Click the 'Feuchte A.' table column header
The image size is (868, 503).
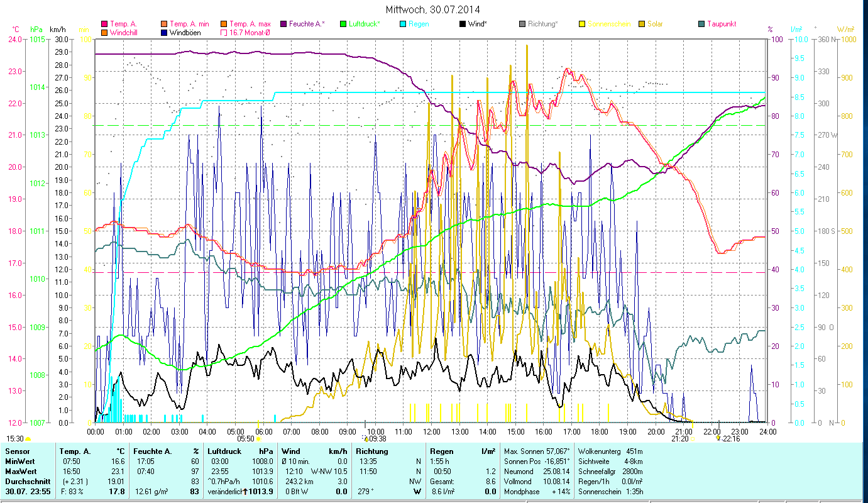[153, 451]
